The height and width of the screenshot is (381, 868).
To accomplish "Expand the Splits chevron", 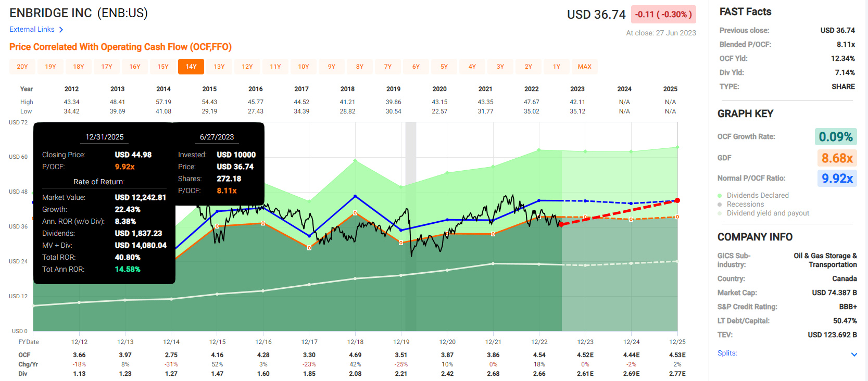I will click(854, 354).
